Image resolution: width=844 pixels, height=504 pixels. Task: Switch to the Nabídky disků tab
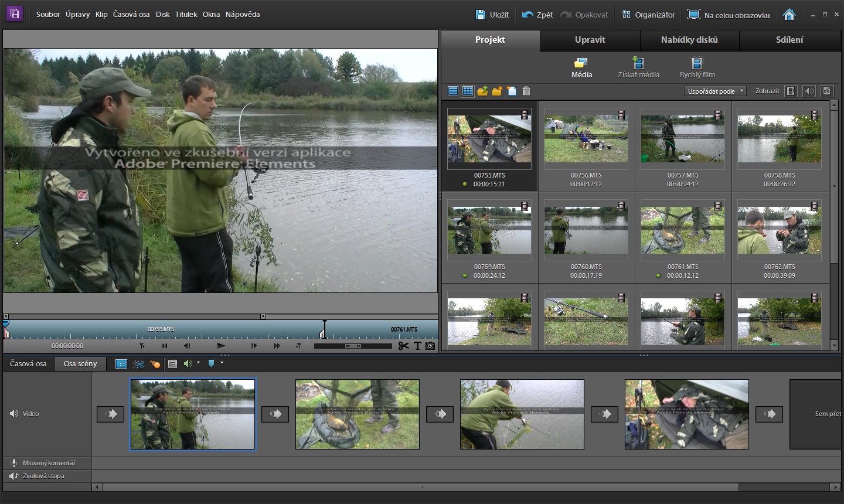[689, 40]
